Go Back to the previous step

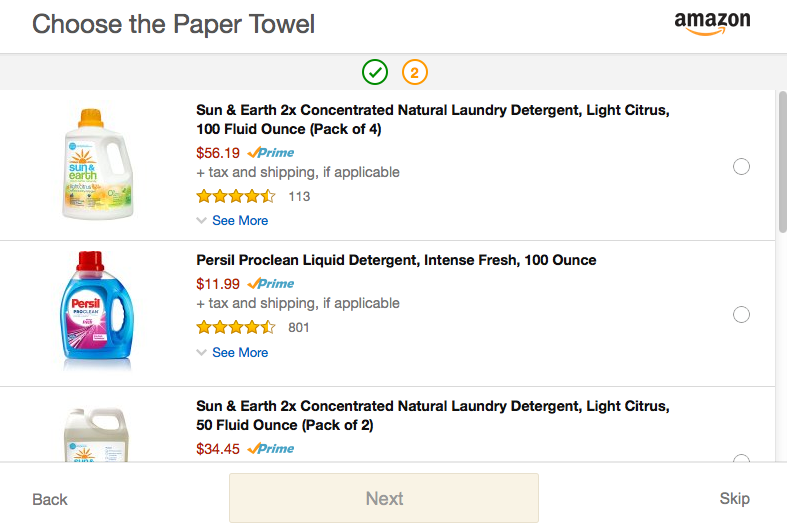(x=50, y=499)
